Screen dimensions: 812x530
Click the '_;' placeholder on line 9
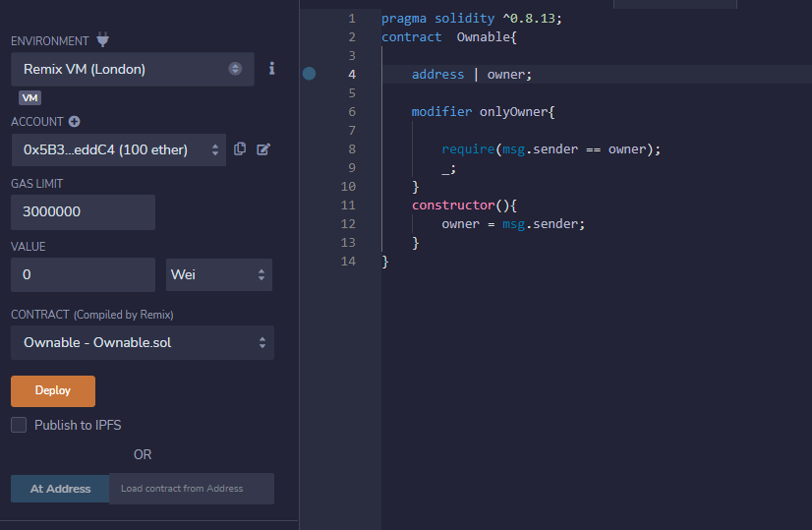[448, 169]
